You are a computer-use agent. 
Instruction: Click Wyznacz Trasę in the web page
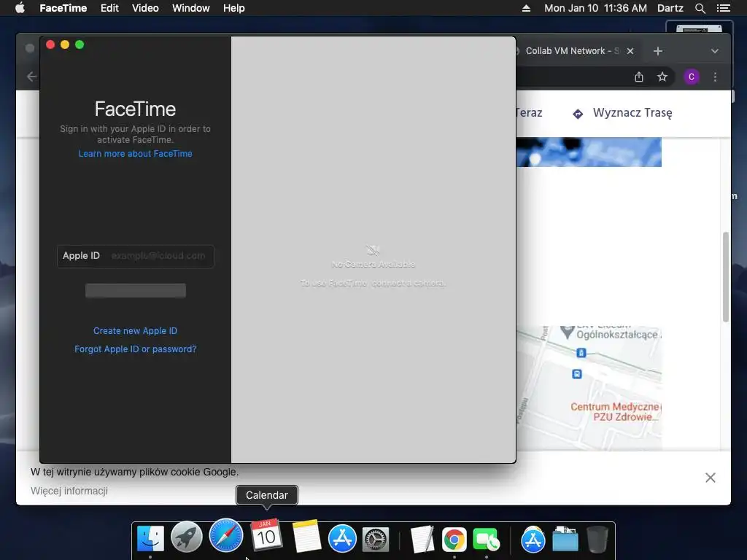[x=632, y=113]
